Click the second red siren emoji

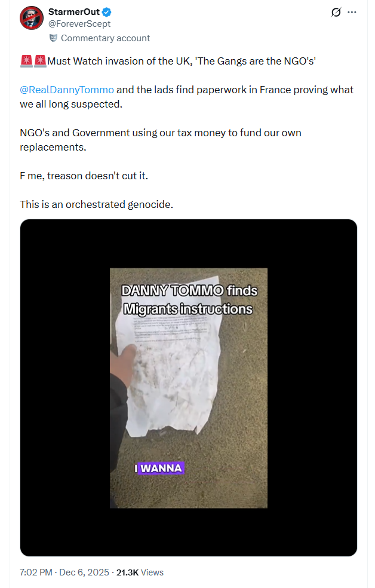click(40, 61)
